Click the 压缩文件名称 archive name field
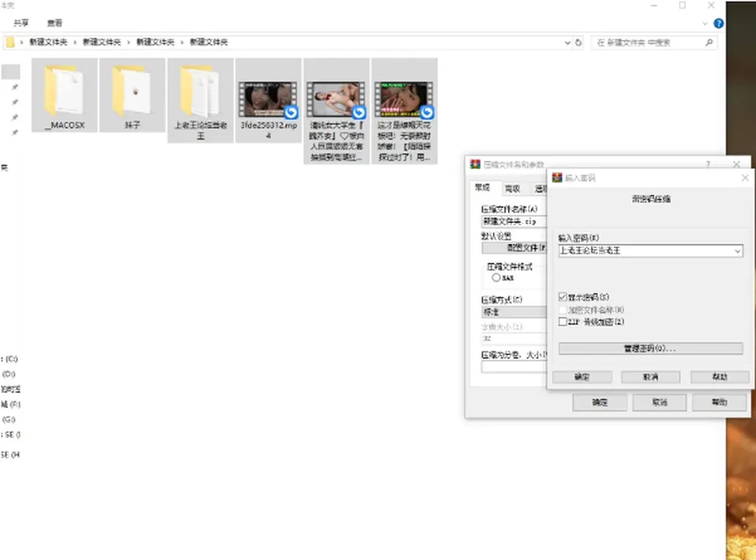Viewport: 756px width, 560px height. click(x=514, y=221)
